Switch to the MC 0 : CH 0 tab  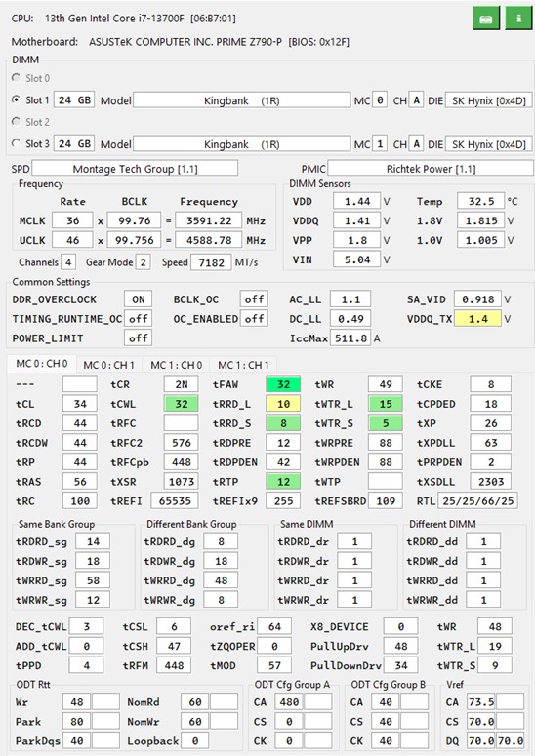(x=41, y=364)
